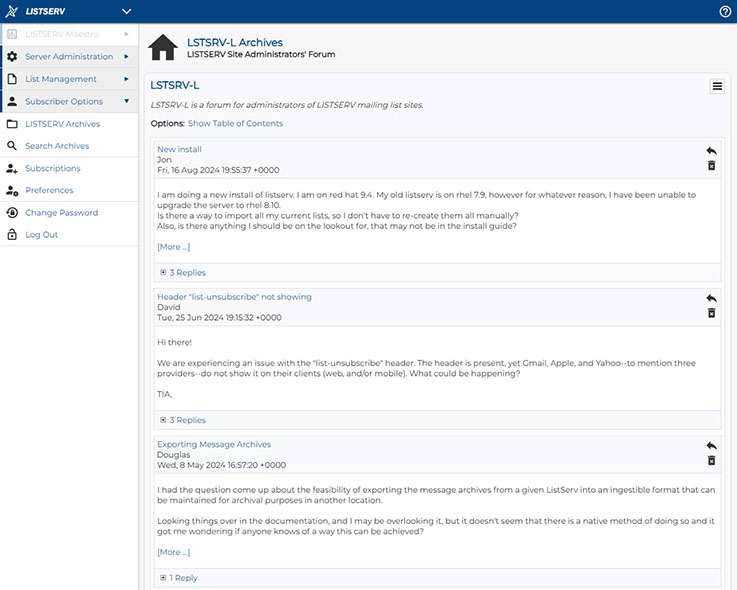The width and height of the screenshot is (737, 590).
Task: Open Subscriptions page
Action: tap(53, 168)
